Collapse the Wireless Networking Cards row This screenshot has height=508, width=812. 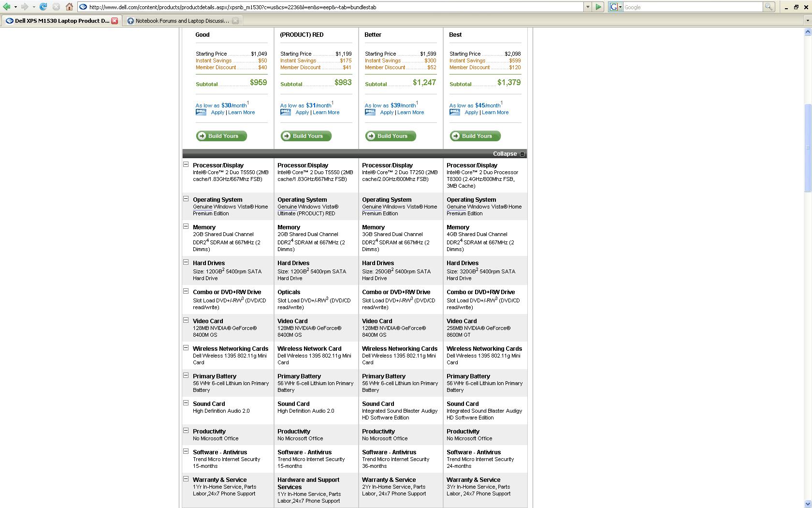pos(186,348)
